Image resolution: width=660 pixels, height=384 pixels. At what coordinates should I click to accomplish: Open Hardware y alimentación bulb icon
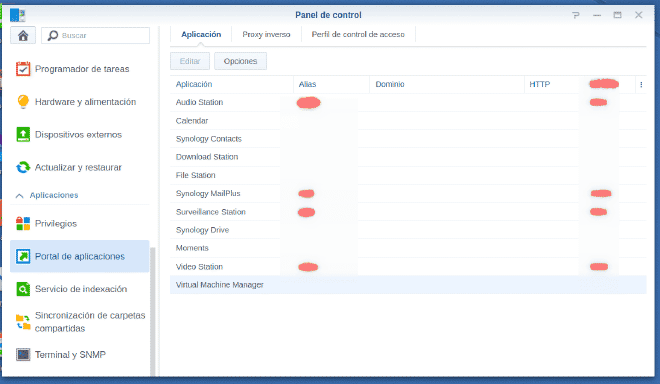pos(23,101)
